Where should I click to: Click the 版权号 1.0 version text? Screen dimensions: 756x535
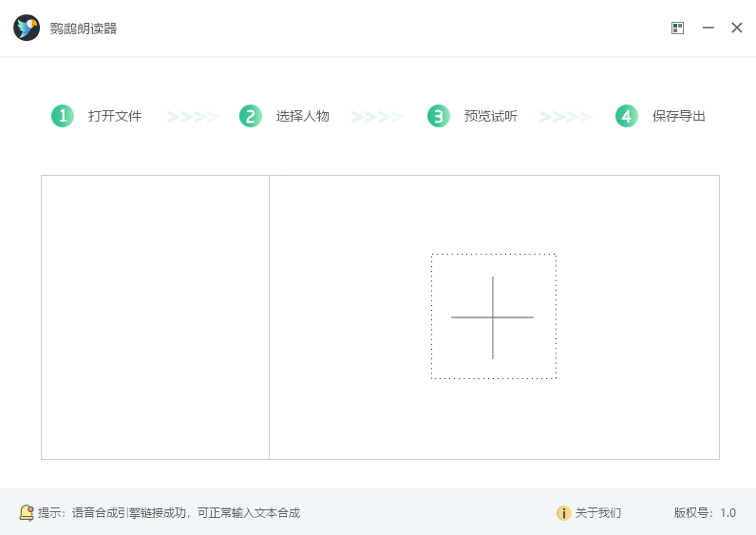pos(705,513)
